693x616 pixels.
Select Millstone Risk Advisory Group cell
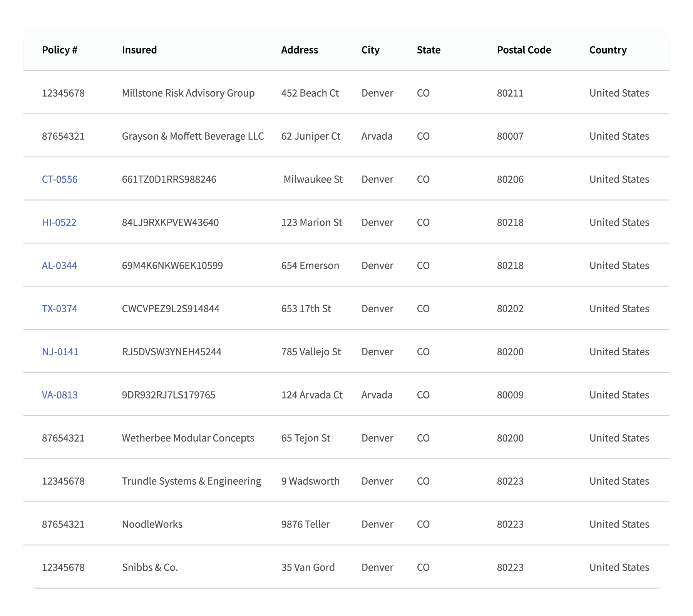click(x=188, y=93)
